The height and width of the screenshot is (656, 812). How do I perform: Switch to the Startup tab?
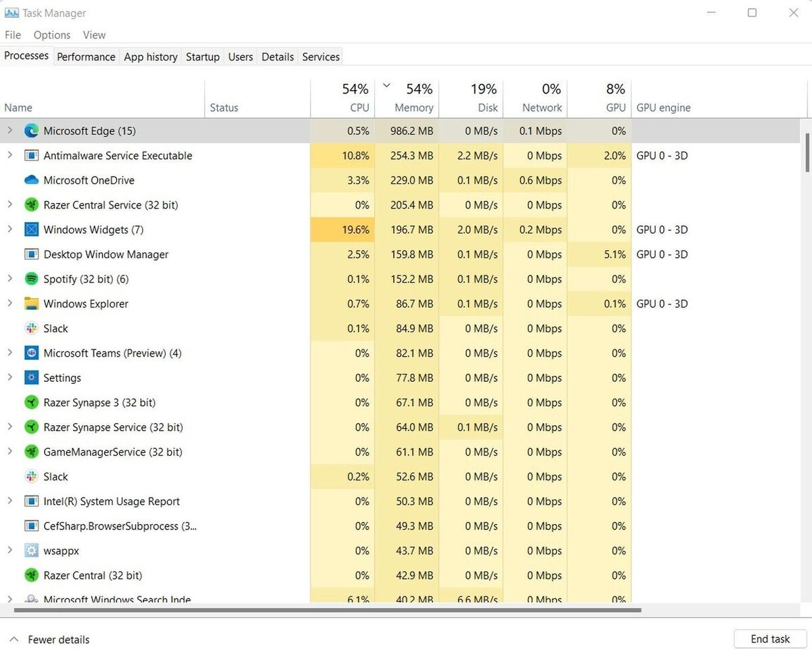coord(203,57)
